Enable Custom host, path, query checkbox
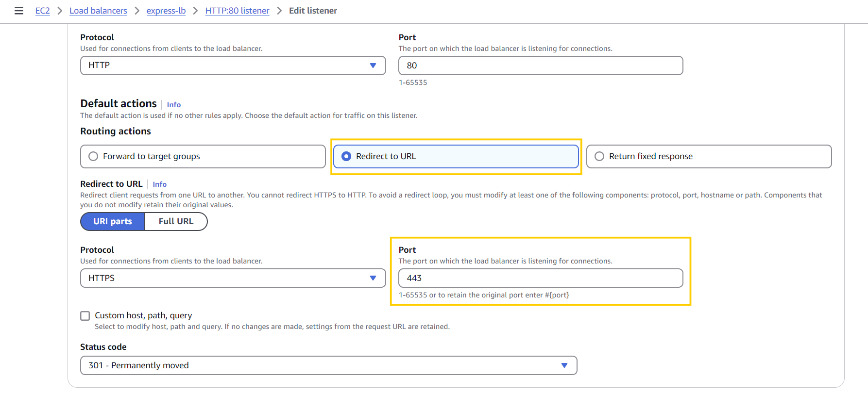The width and height of the screenshot is (868, 394). [85, 316]
